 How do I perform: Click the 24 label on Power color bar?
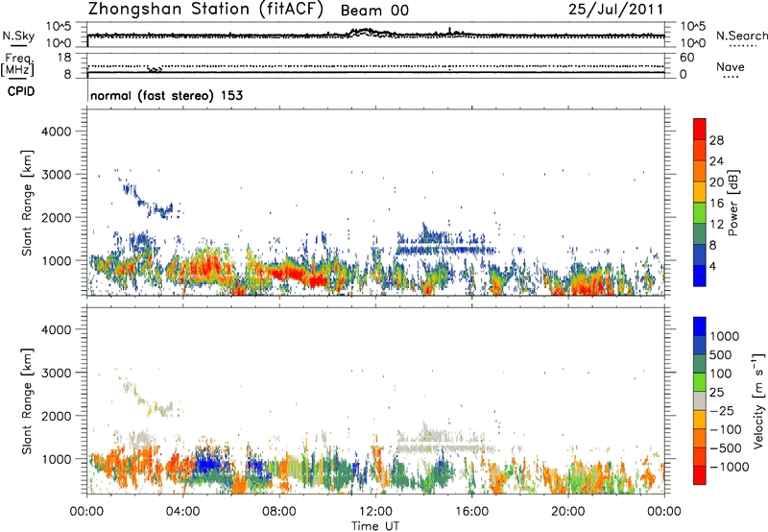716,161
